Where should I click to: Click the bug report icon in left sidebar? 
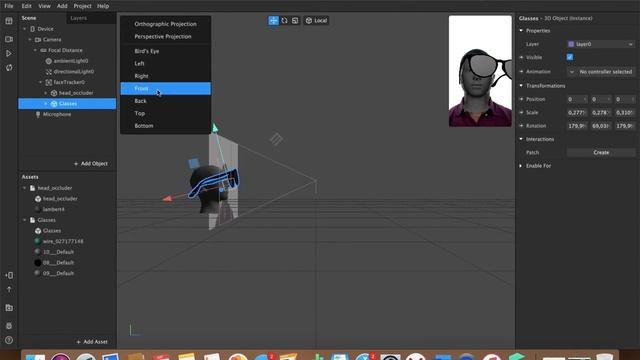pyautogui.click(x=9, y=326)
